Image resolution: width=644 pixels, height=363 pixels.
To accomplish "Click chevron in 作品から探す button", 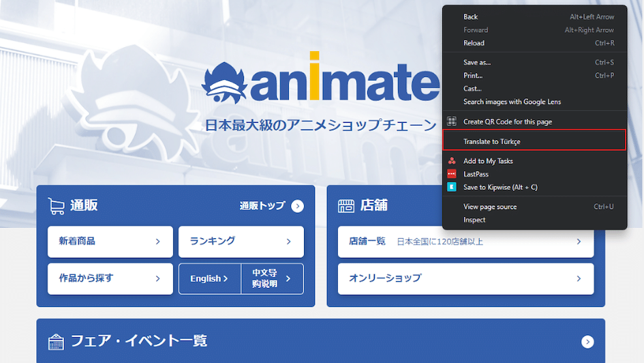I will click(x=157, y=278).
